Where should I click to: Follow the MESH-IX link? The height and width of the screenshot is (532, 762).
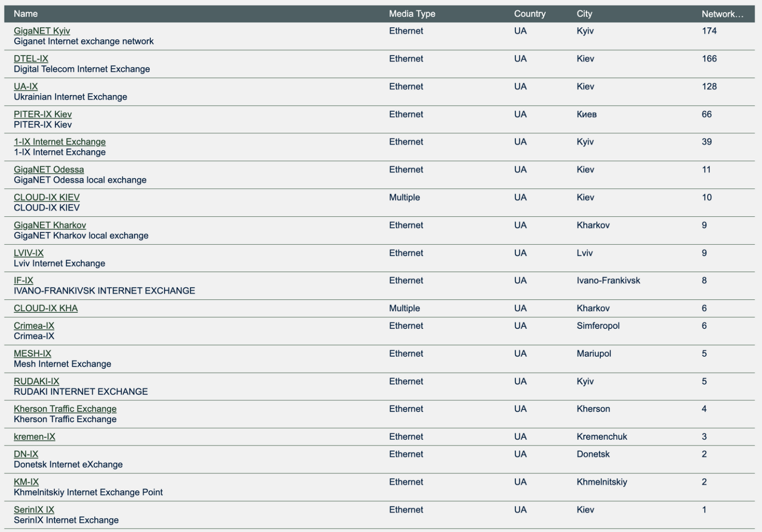coord(32,354)
